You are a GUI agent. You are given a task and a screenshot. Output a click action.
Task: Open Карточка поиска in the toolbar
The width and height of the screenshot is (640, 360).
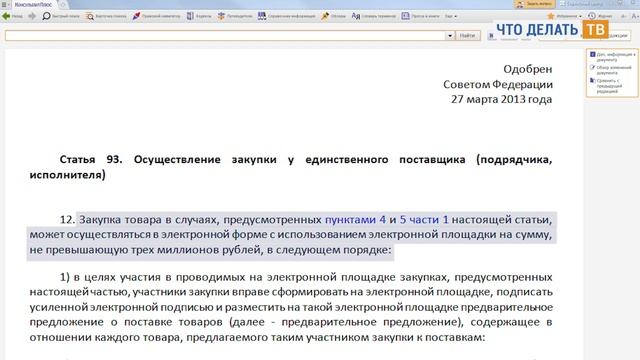point(106,16)
